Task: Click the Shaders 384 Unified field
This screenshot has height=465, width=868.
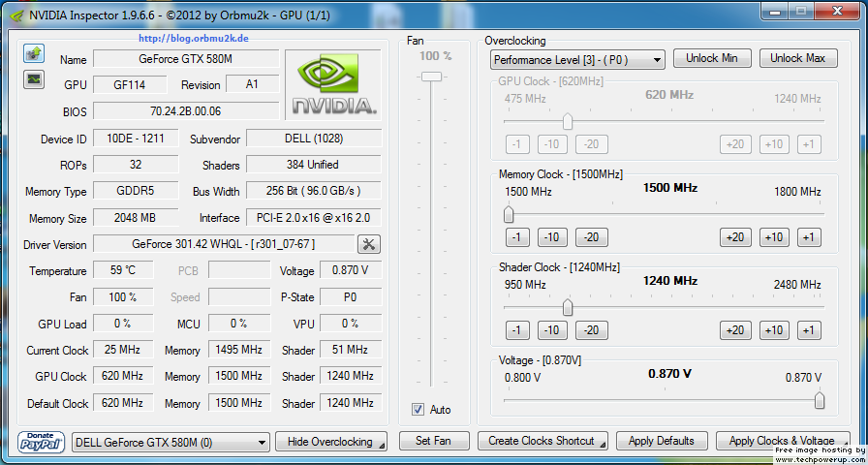Action: pyautogui.click(x=314, y=165)
